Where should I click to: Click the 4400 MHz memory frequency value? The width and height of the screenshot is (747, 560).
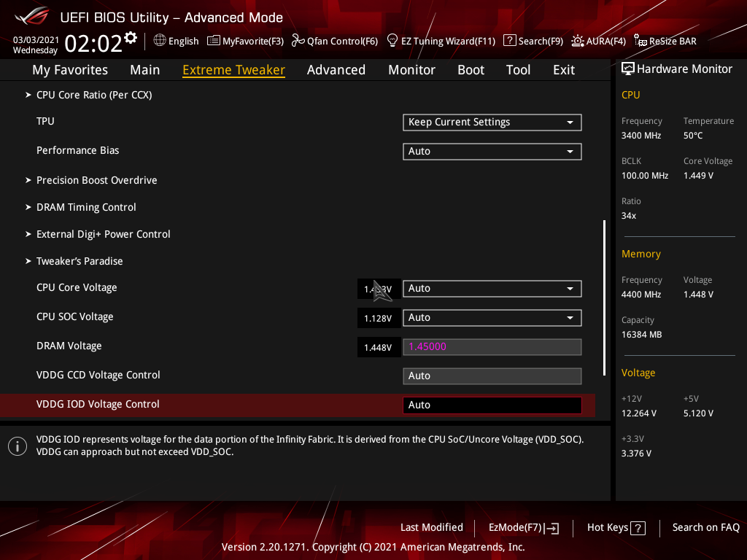pyautogui.click(x=641, y=295)
